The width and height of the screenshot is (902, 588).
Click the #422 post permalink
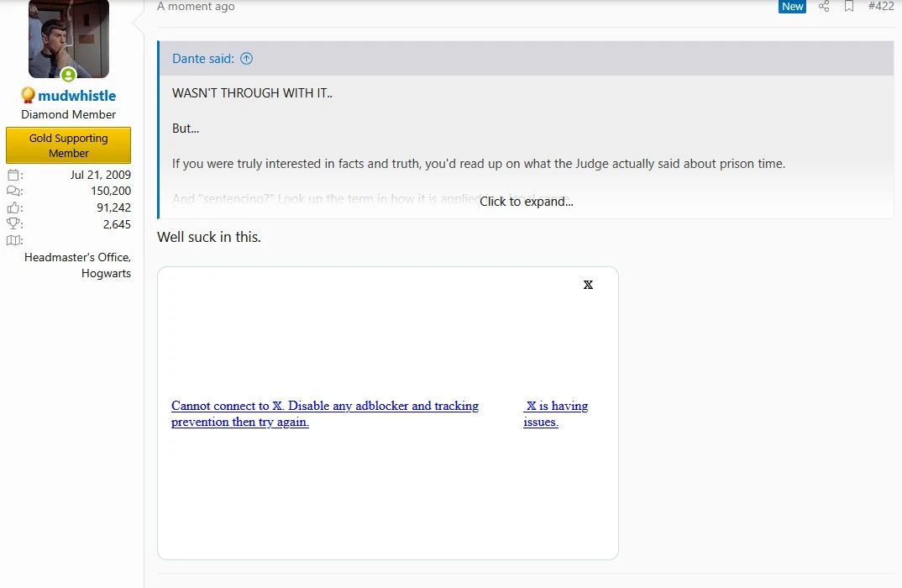click(881, 7)
